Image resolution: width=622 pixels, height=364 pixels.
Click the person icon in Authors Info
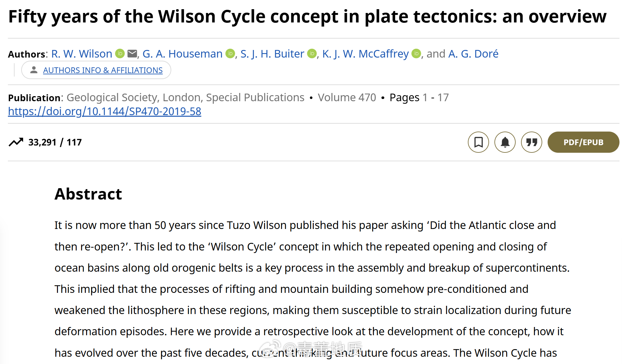pos(34,70)
